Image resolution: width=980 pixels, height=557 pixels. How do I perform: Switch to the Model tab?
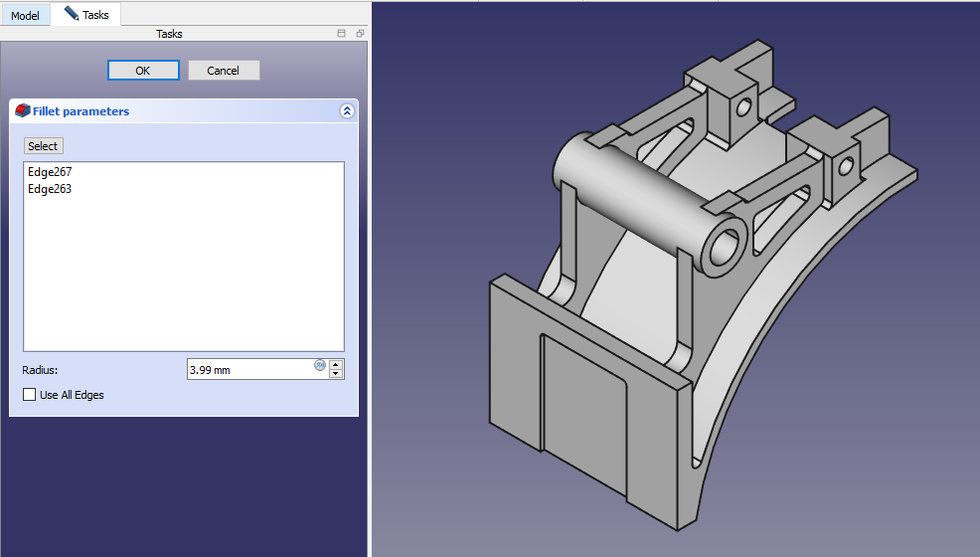25,16
